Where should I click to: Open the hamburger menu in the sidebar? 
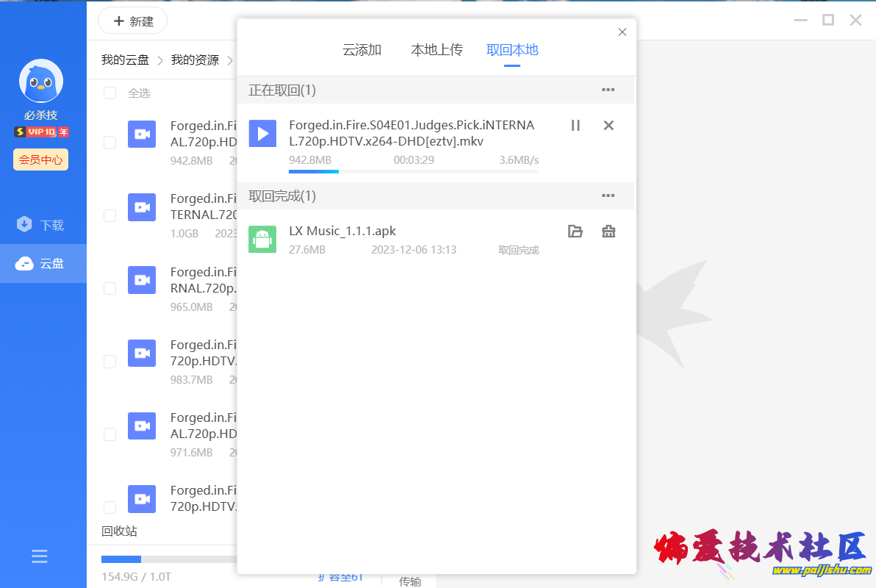pyautogui.click(x=40, y=556)
